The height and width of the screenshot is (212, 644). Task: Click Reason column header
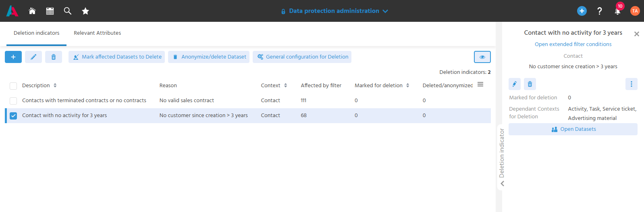click(x=168, y=86)
